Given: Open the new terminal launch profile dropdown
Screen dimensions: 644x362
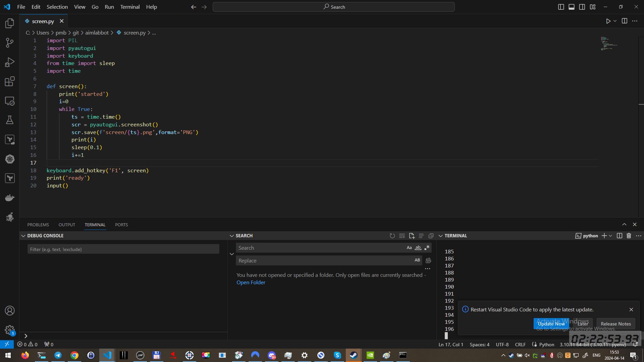Looking at the screenshot, I should click(x=610, y=236).
